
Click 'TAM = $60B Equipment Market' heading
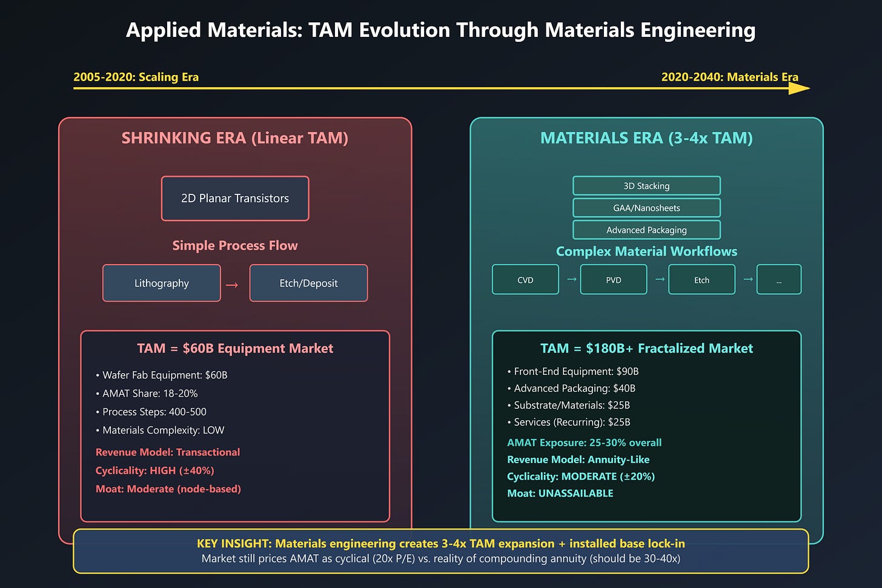[x=235, y=348]
